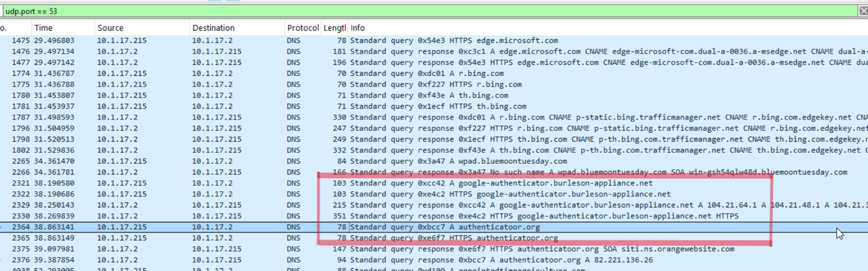Sort by the Length column header
Image resolution: width=868 pixels, height=271 pixels.
coord(335,28)
